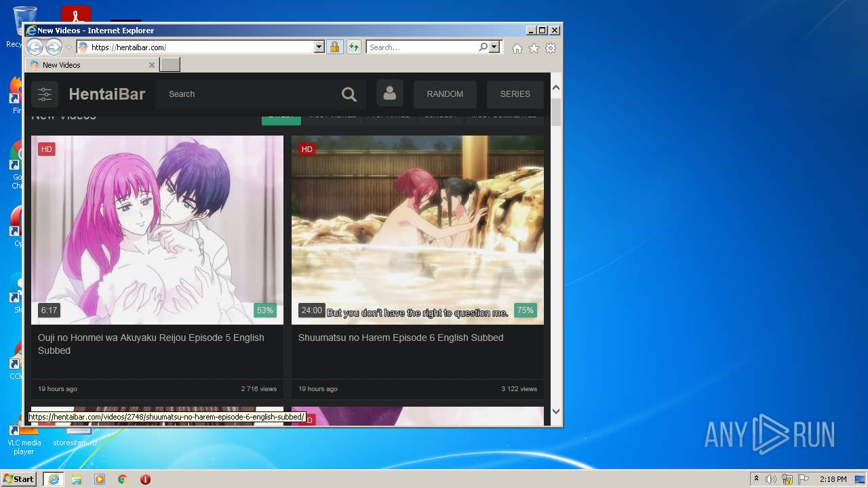Click the 2 716 views text
The width and height of the screenshot is (868, 488).
click(x=258, y=389)
